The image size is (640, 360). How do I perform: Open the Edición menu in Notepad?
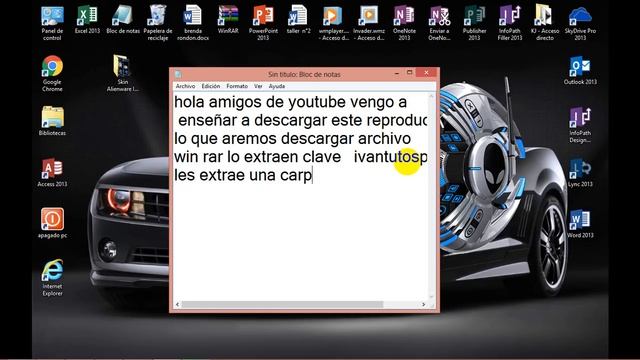click(x=211, y=86)
